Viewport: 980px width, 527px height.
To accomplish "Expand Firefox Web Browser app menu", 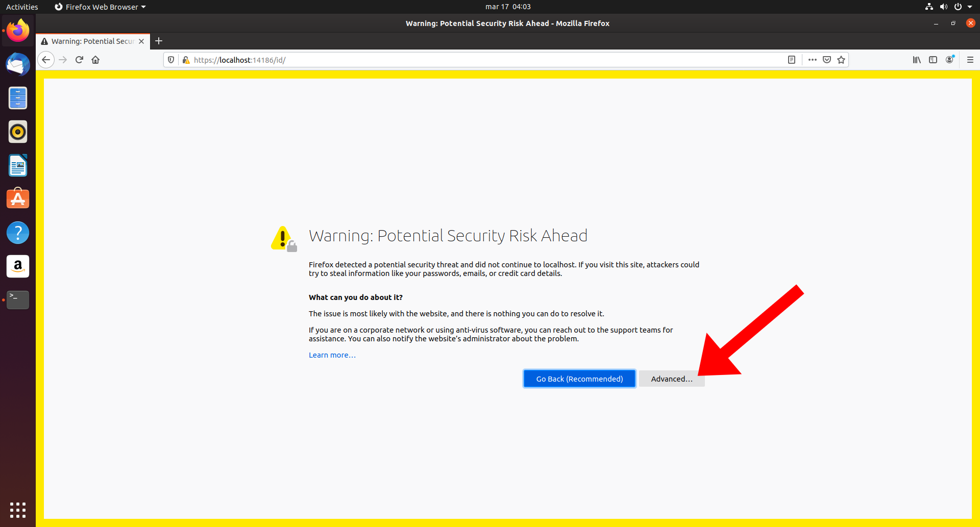I will click(100, 7).
